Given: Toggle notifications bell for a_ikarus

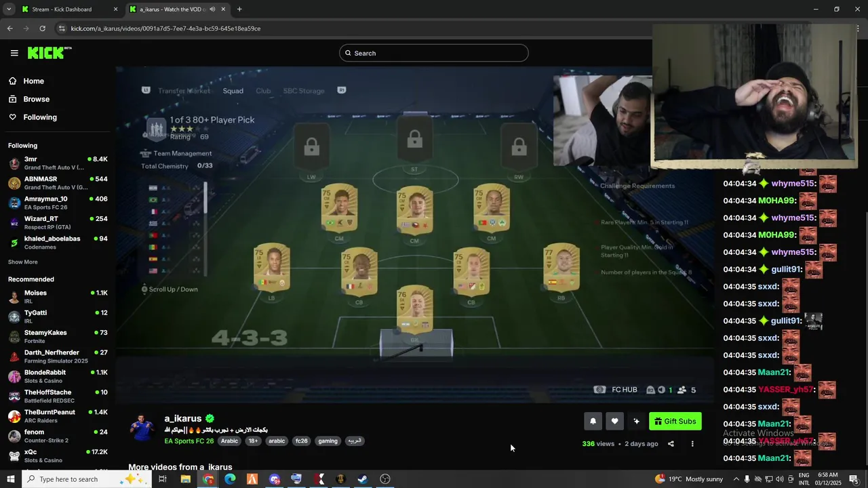Looking at the screenshot, I should pos(593,421).
